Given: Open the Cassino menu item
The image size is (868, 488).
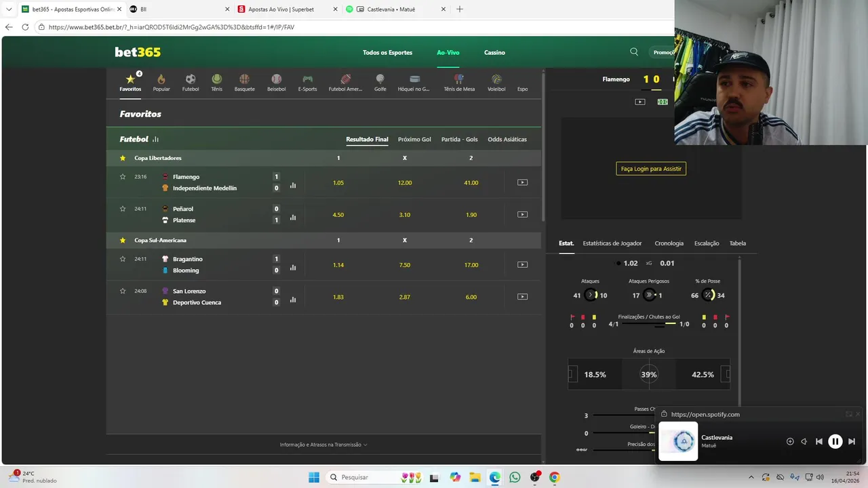Looking at the screenshot, I should click(494, 52).
